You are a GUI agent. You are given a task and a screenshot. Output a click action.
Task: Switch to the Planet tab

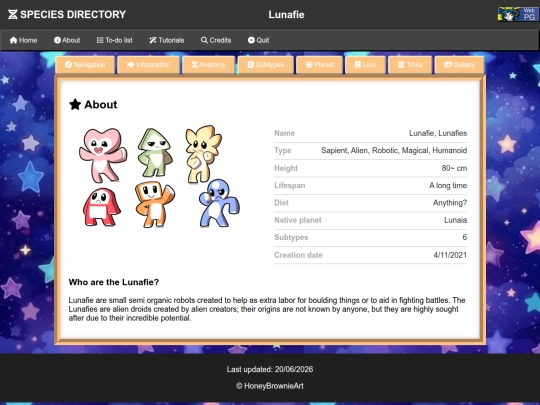point(319,65)
